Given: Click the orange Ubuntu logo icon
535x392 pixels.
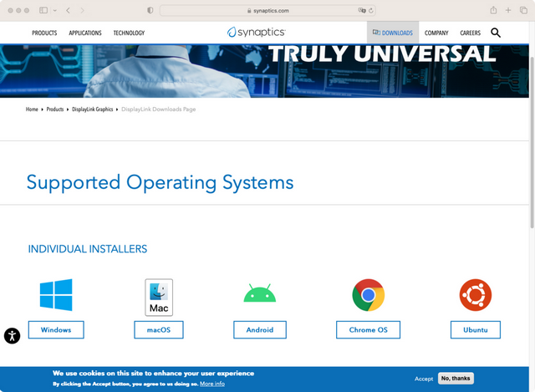Looking at the screenshot, I should tap(476, 295).
